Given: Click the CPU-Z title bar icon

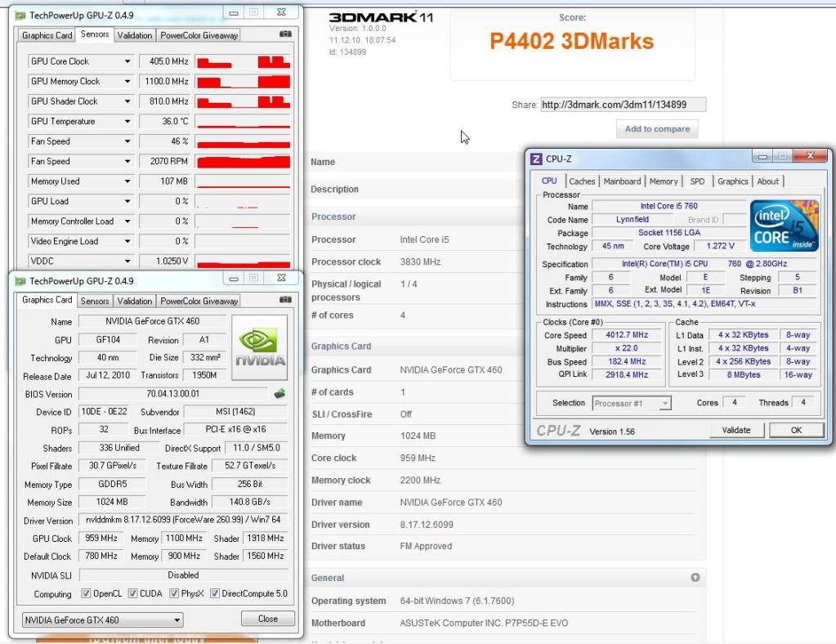Looking at the screenshot, I should coord(536,159).
